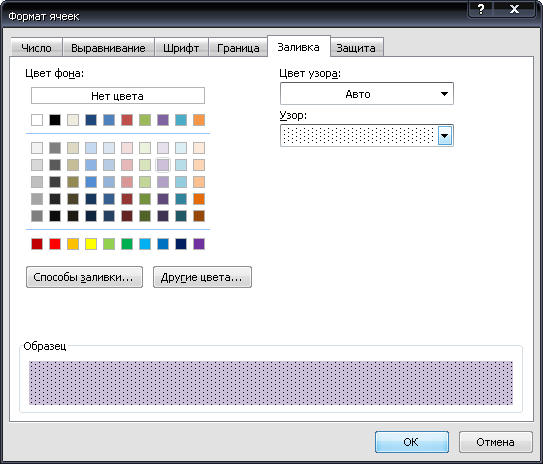Viewport: 543px width, 464px height.
Task: Select the light blue standard color swatch
Action: (x=145, y=244)
